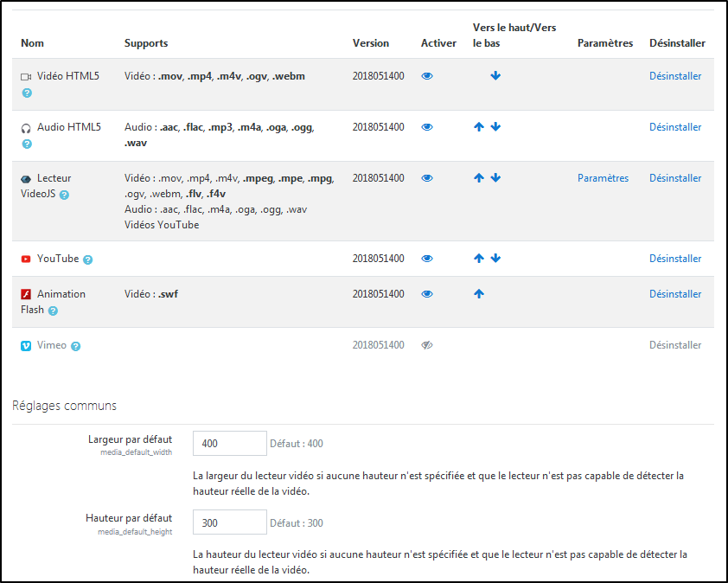Toggle Lecteur VideoJS visibility eye
This screenshot has width=728, height=583.
427,178
